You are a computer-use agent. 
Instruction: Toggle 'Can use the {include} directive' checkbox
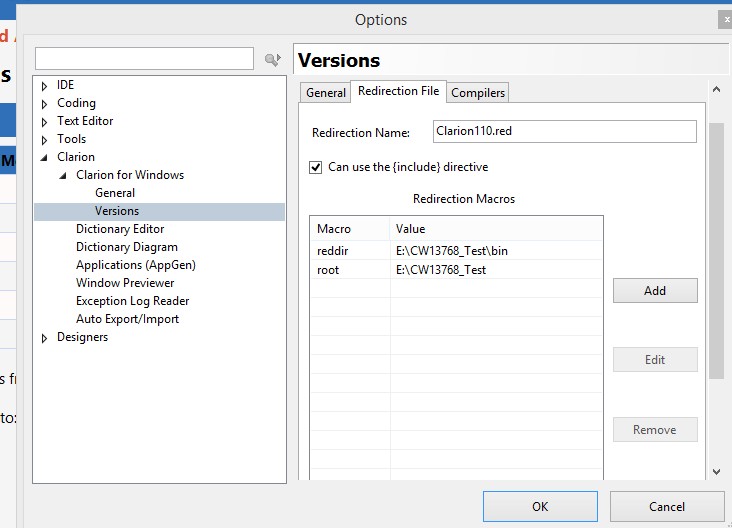click(x=316, y=167)
